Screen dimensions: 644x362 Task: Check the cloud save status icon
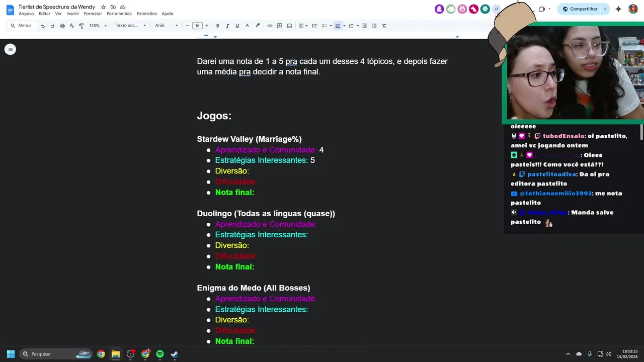123,7
